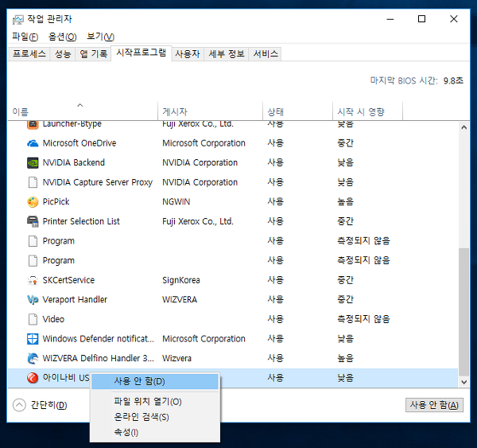Click the Video blank file icon
Screen dimensions: 477x448
click(33, 319)
